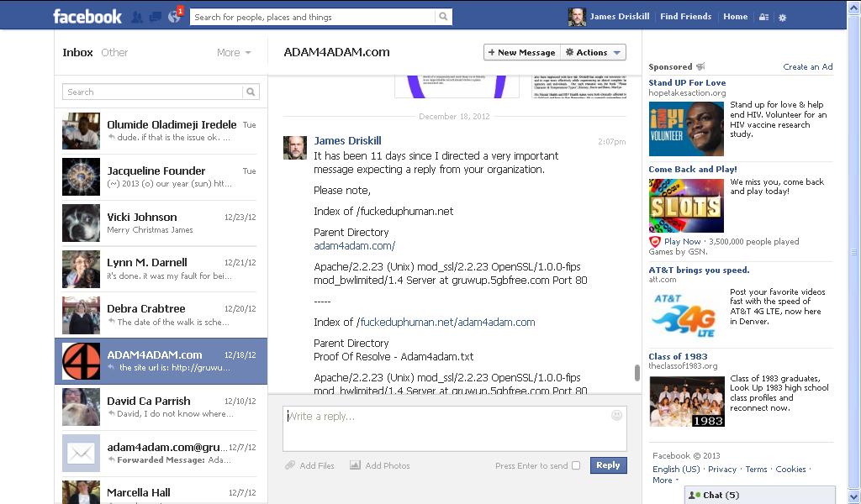Open the Terms footer link

(x=756, y=469)
